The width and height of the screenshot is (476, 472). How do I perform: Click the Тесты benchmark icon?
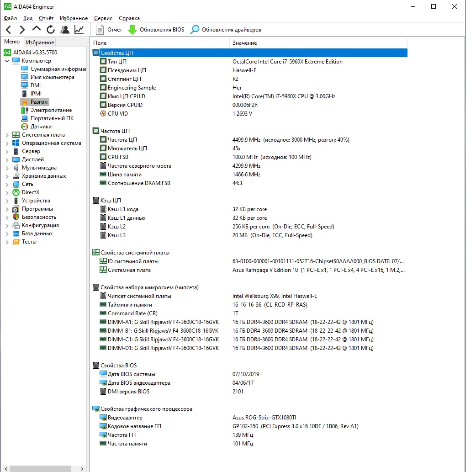tap(16, 242)
